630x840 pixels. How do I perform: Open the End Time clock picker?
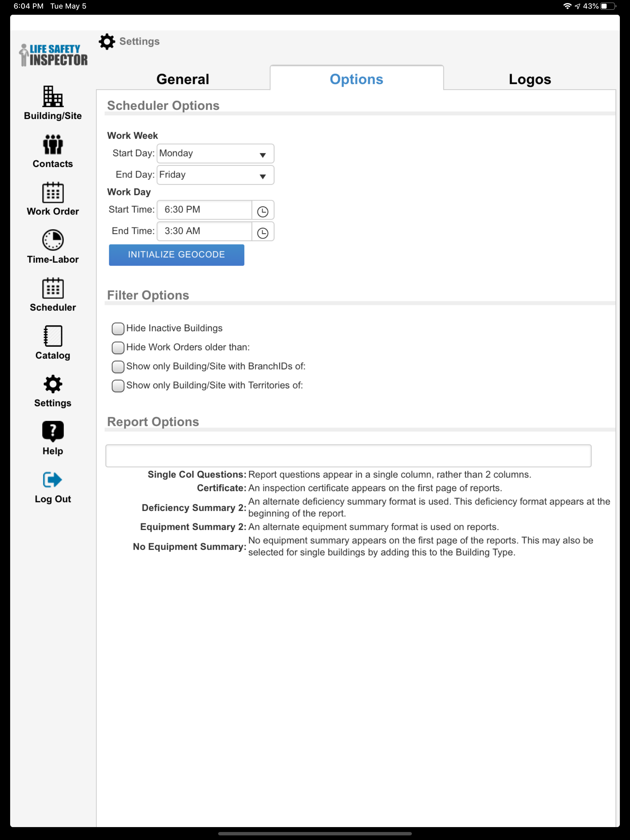click(x=263, y=232)
